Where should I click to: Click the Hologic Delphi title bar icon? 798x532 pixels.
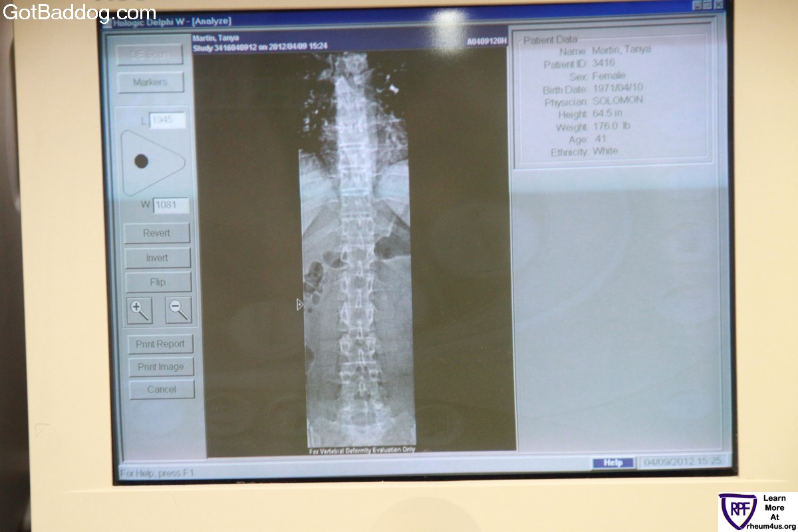tap(106, 22)
